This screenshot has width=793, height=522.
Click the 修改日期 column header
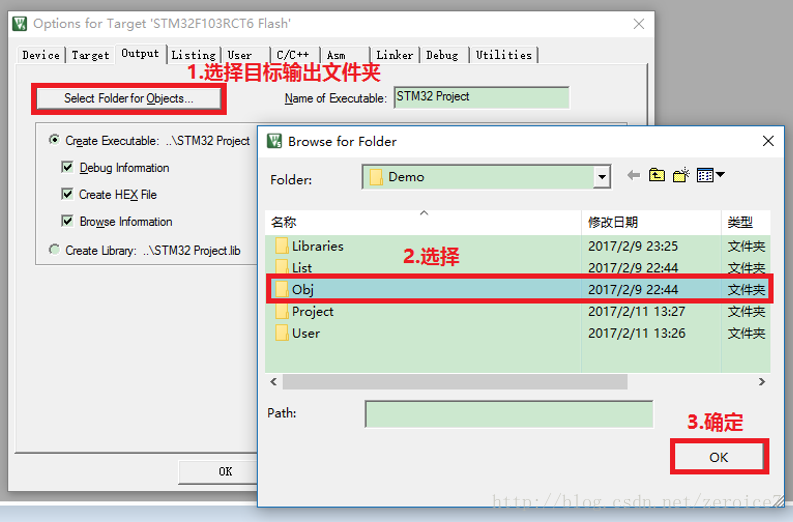[x=651, y=222]
